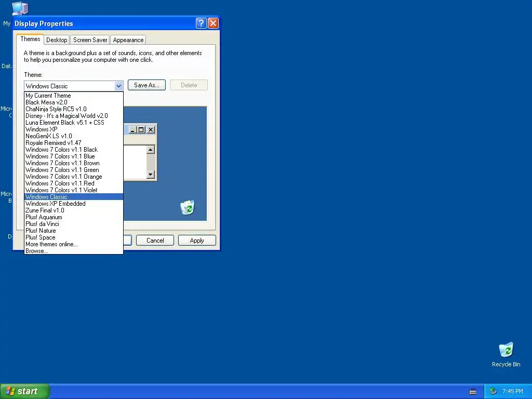Click More themes online... entry
The image size is (532, 399).
click(74, 244)
